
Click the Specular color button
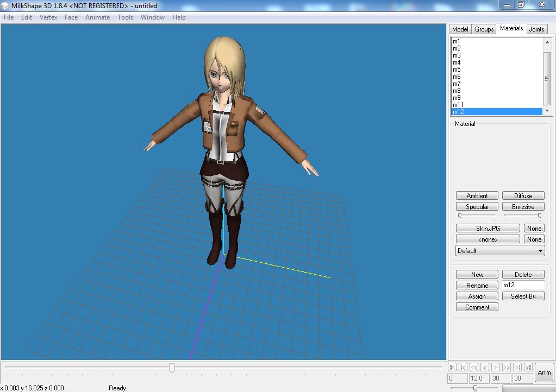pos(477,207)
